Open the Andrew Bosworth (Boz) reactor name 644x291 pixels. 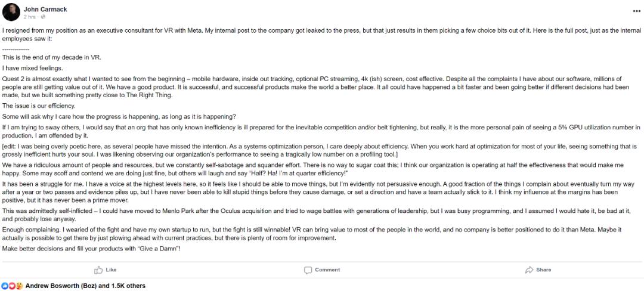pyautogui.click(x=61, y=286)
